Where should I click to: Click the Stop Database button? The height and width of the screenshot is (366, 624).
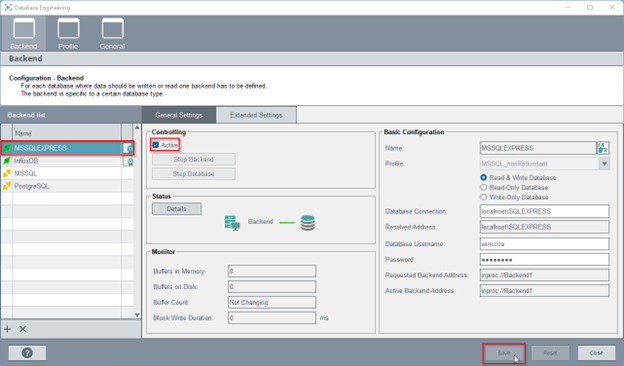tap(193, 174)
